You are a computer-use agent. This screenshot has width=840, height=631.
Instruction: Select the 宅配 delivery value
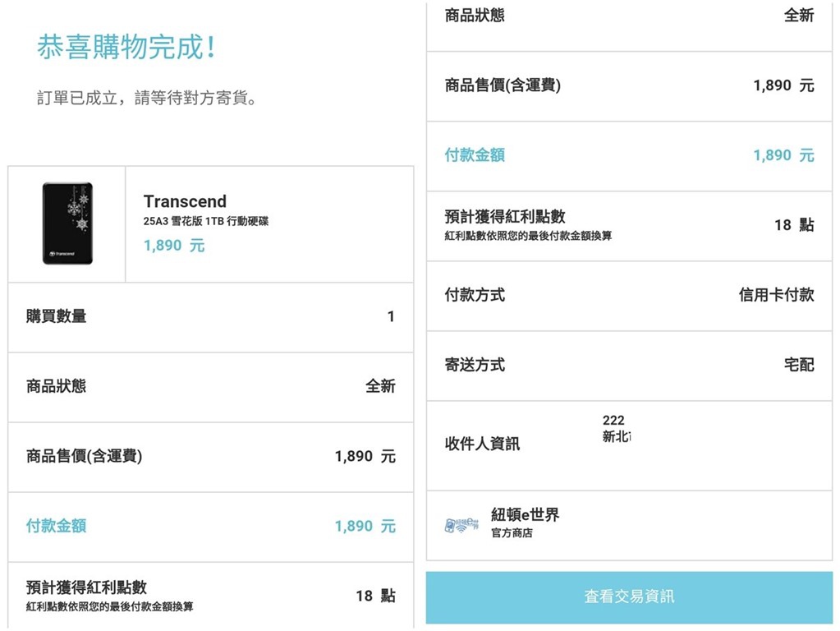[798, 365]
